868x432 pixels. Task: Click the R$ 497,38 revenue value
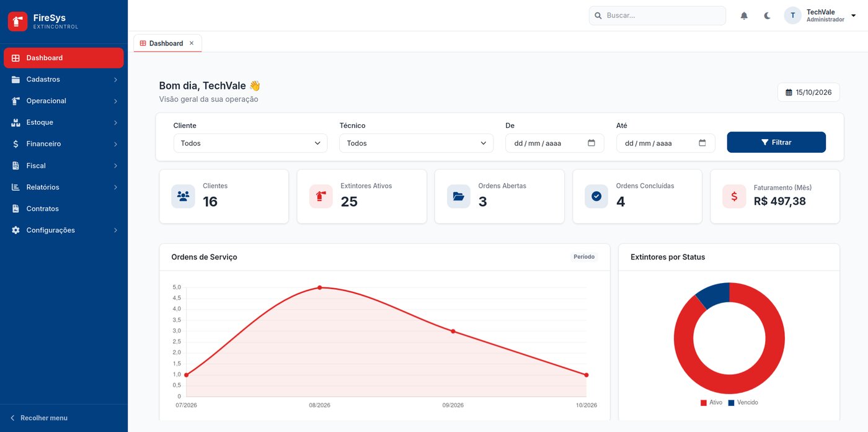pyautogui.click(x=780, y=201)
